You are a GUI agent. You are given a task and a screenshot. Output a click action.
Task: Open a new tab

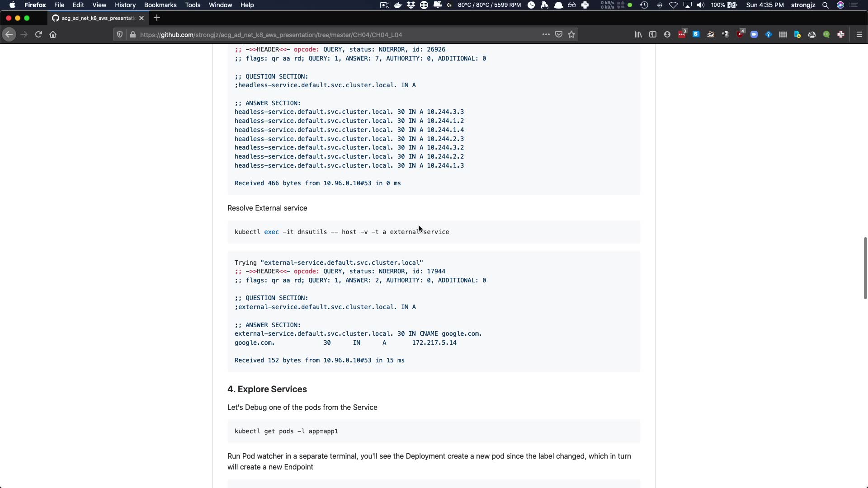(x=157, y=18)
